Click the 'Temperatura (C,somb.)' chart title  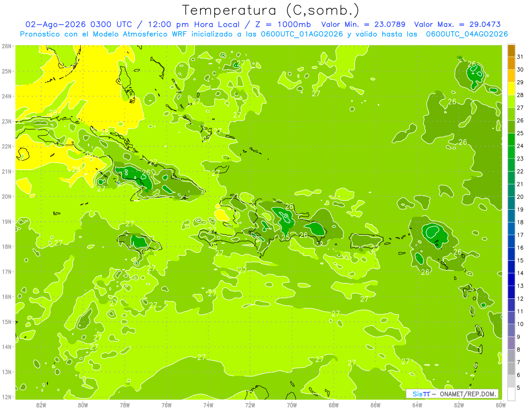[270, 10]
